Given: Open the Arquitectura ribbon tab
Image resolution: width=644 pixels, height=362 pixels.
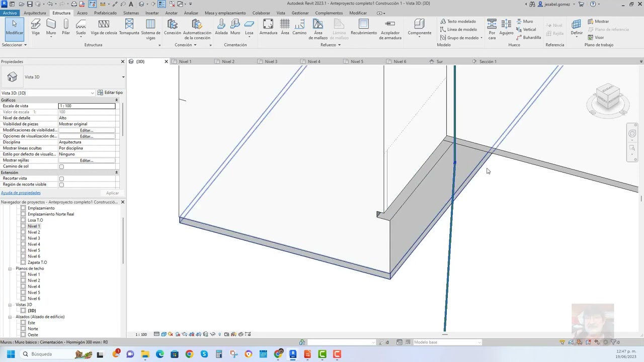Looking at the screenshot, I should click(x=35, y=13).
